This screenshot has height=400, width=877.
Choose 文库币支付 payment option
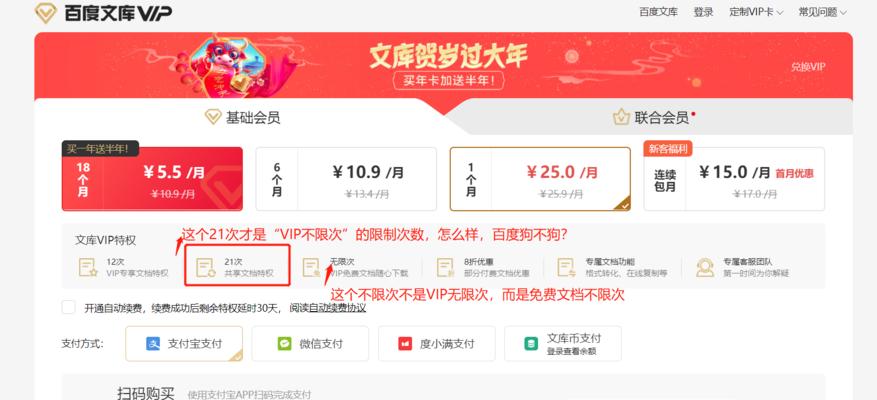point(563,343)
